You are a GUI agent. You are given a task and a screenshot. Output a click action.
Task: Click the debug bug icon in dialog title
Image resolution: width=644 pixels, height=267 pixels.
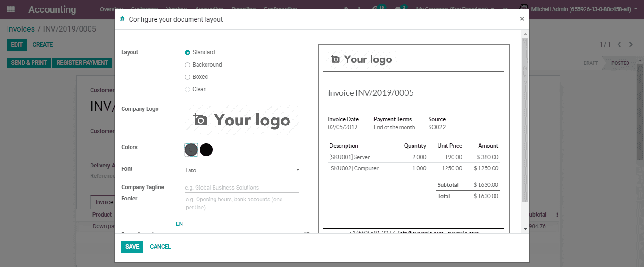coord(123,19)
